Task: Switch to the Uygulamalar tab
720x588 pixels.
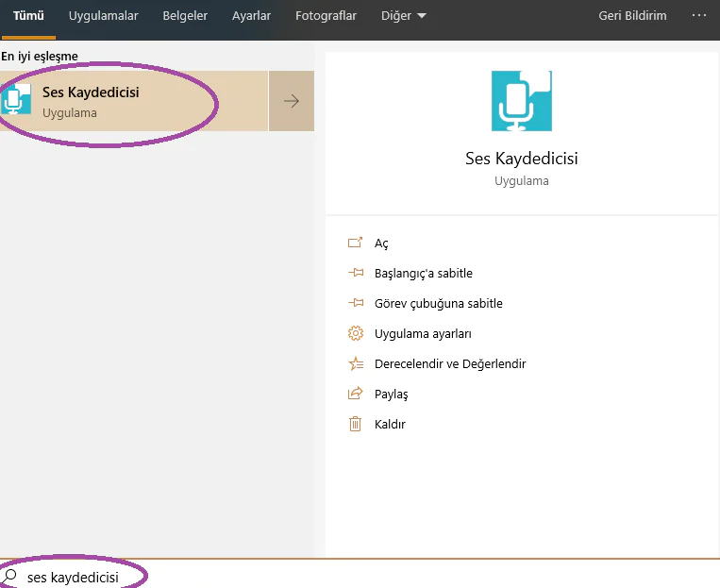Action: coord(104,16)
